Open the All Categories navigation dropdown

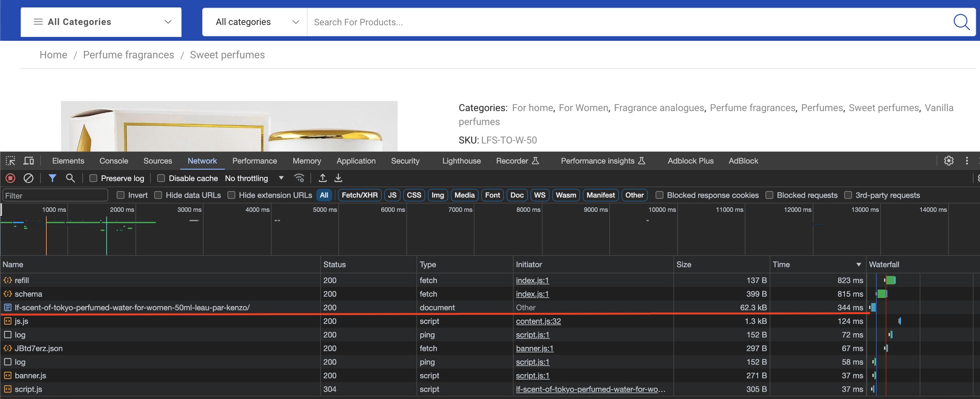[x=102, y=21]
